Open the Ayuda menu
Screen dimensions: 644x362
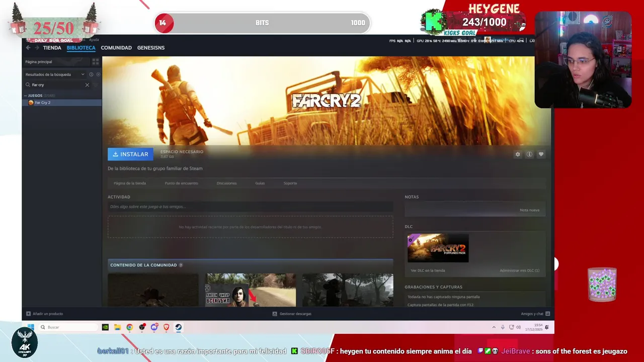94,39
